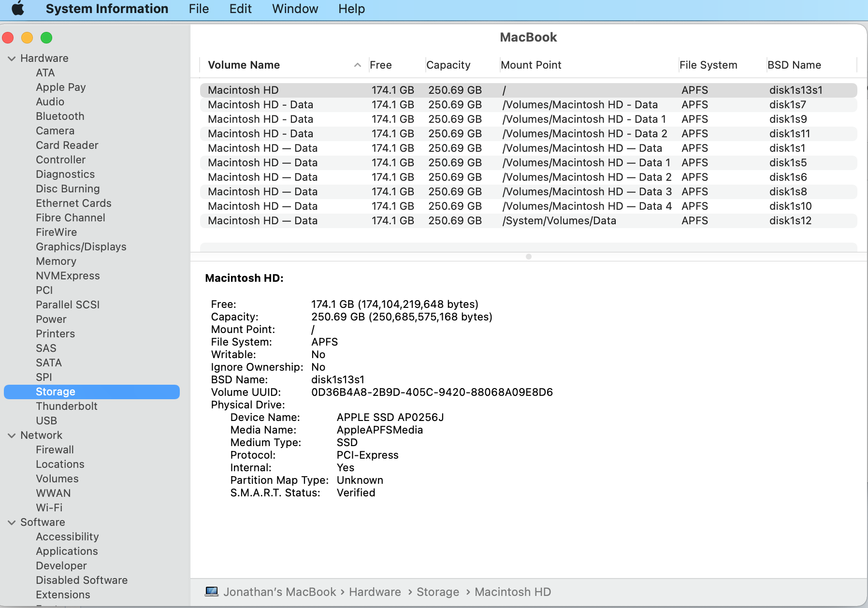Select Diagnostics in the sidebar
This screenshot has height=608, width=868.
(x=65, y=174)
